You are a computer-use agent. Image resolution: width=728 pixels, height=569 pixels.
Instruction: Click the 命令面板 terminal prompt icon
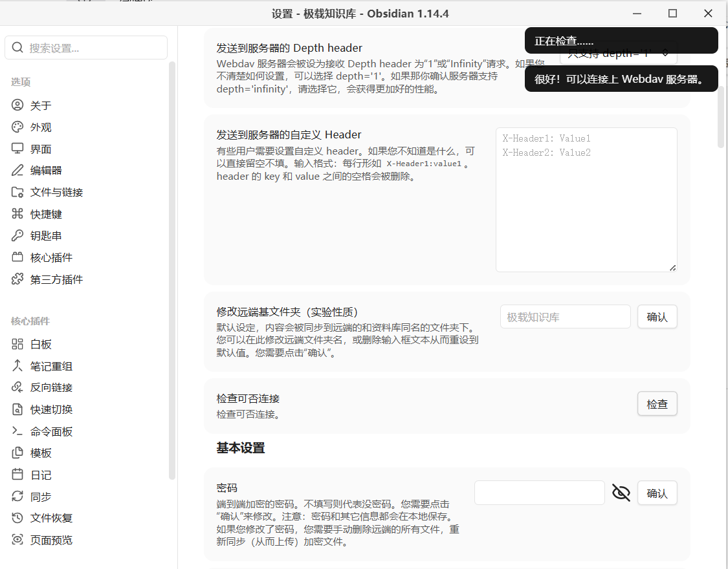pyautogui.click(x=17, y=431)
